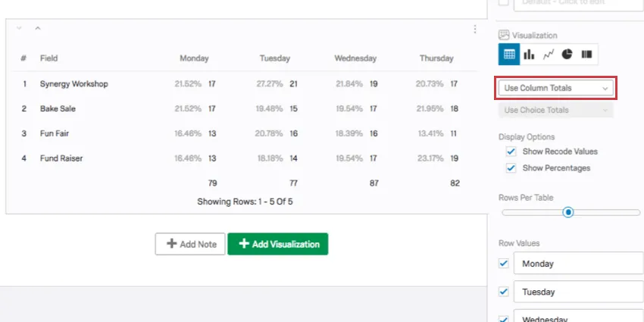This screenshot has height=322, width=644.
Task: Select the breakdown bar visualization icon
Action: coord(586,55)
